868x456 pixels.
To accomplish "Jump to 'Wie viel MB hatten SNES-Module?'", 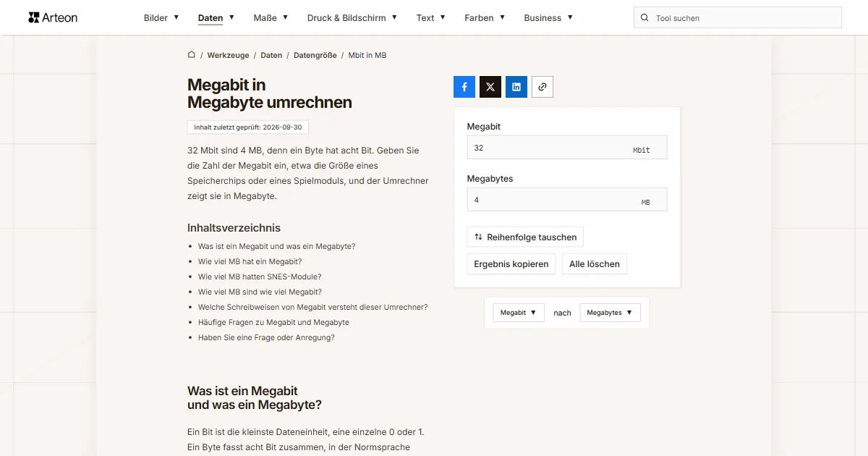I will pos(260,276).
